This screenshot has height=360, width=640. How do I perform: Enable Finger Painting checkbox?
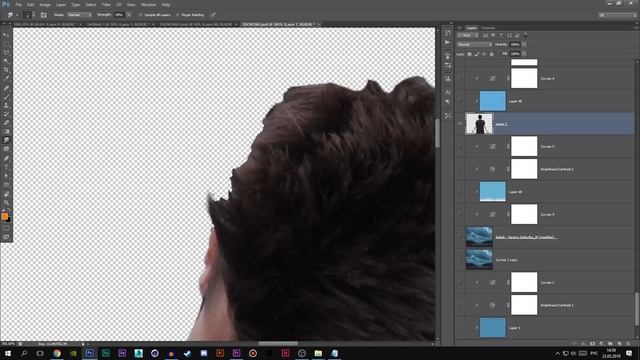point(178,15)
